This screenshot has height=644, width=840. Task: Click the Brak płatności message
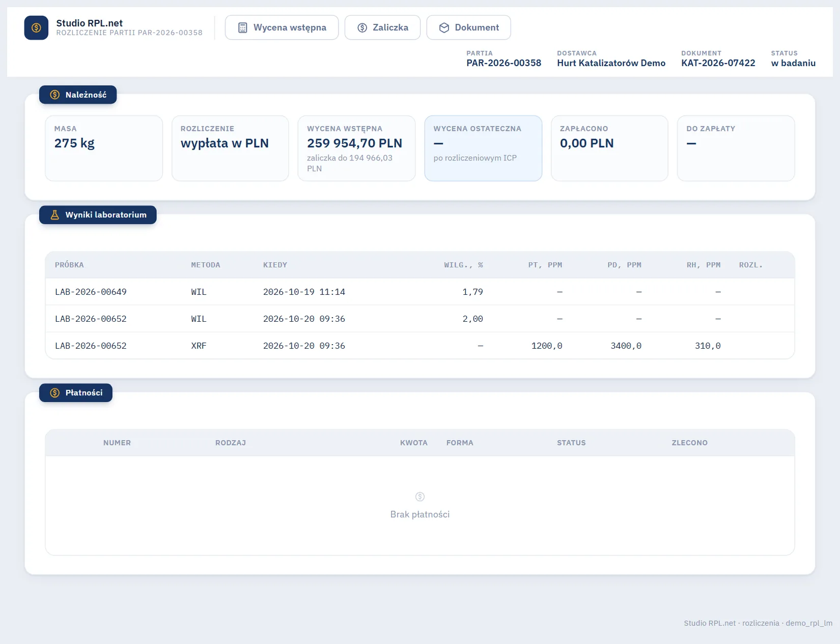click(x=420, y=514)
